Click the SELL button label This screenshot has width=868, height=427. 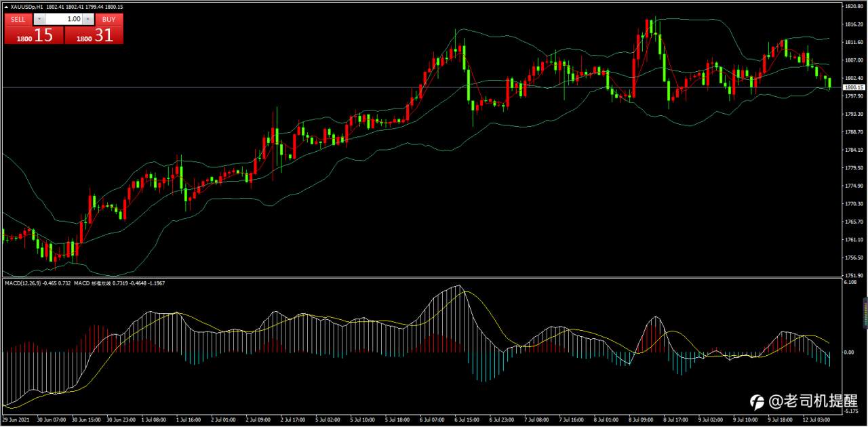coord(18,20)
